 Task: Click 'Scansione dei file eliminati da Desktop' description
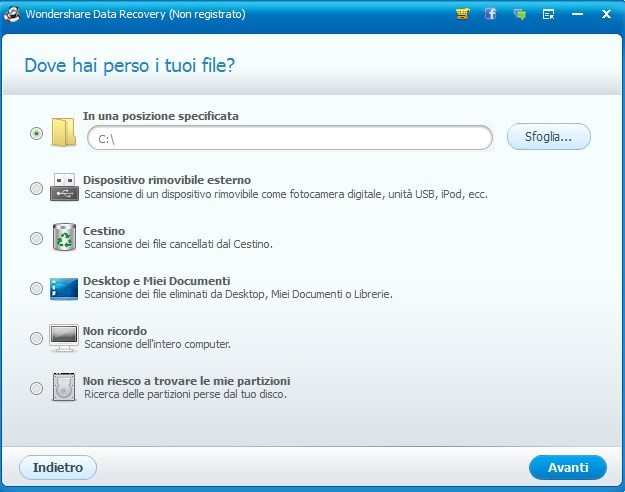tap(238, 294)
